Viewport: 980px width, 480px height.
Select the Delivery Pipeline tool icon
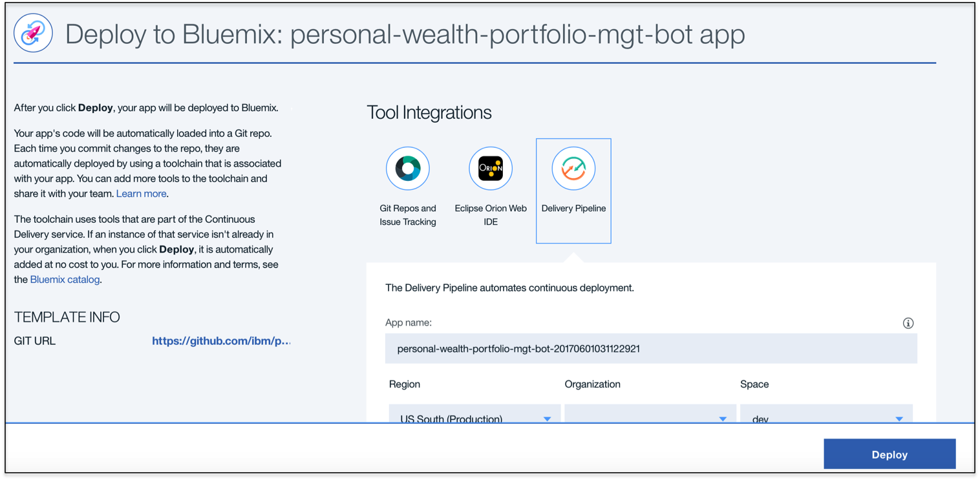pos(573,169)
